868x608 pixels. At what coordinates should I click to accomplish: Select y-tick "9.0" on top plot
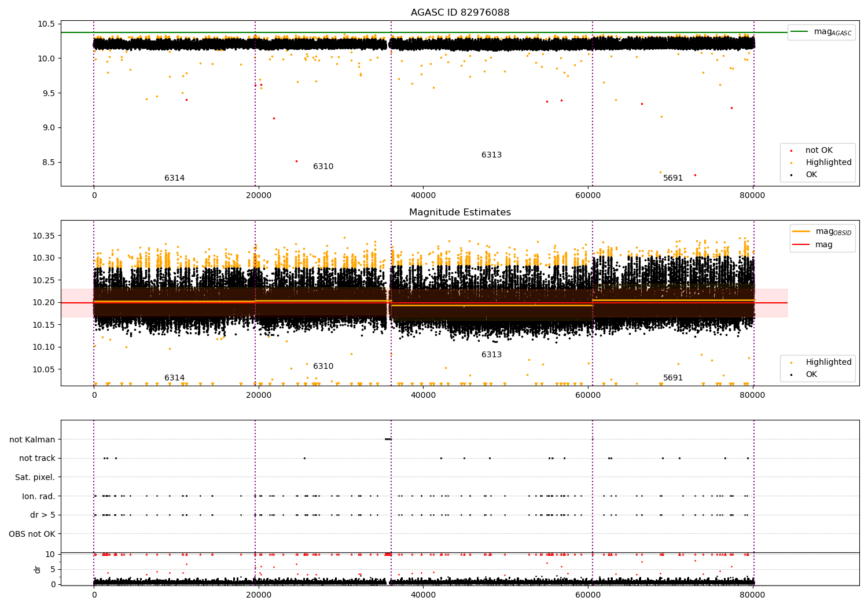[x=49, y=128]
